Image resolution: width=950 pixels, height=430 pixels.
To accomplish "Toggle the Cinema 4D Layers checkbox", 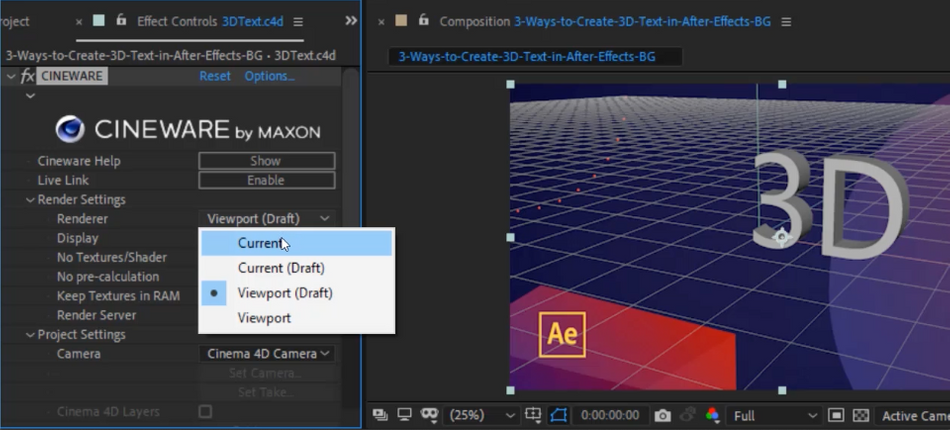I will pyautogui.click(x=205, y=412).
